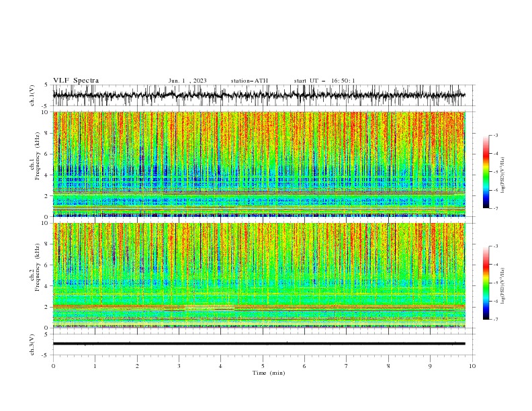Viewport: 532px width, 411px height.
Task: Click the "ch.1(V)" waveform axis label
Action: (x=32, y=95)
